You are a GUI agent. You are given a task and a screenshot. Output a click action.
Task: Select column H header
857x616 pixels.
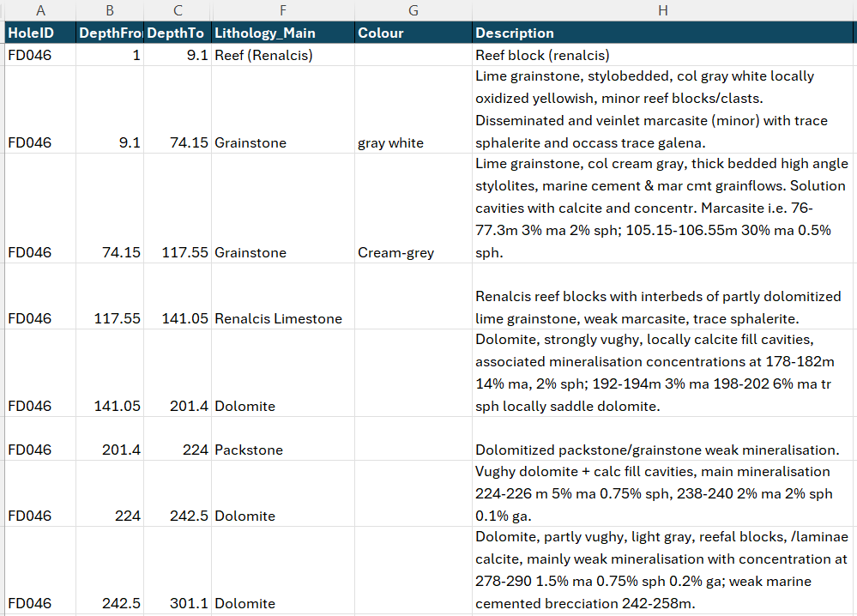point(662,10)
